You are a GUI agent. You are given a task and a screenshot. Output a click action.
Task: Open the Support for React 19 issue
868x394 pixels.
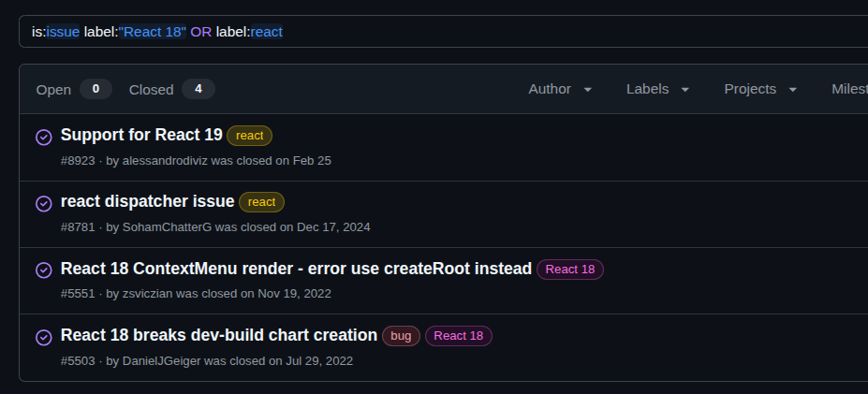point(141,135)
